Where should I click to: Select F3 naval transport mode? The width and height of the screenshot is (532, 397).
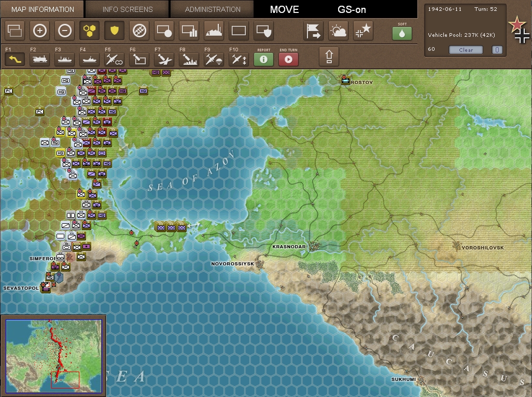point(64,59)
